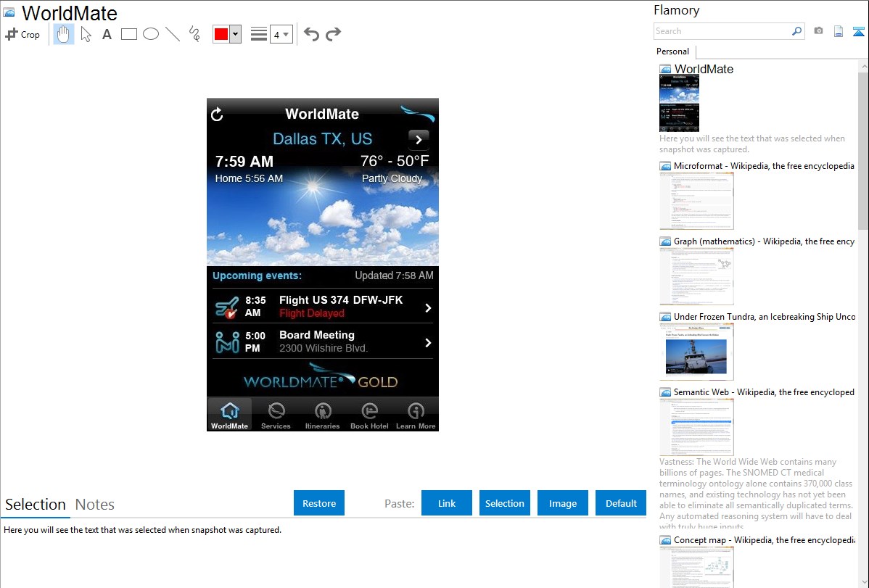Viewport: 869px width, 588px height.
Task: Select the straight line tool
Action: 173,34
